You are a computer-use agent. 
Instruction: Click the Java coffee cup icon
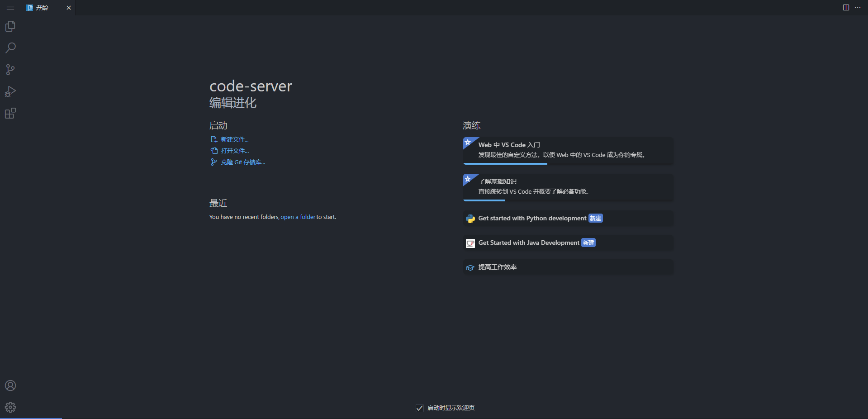[470, 243]
